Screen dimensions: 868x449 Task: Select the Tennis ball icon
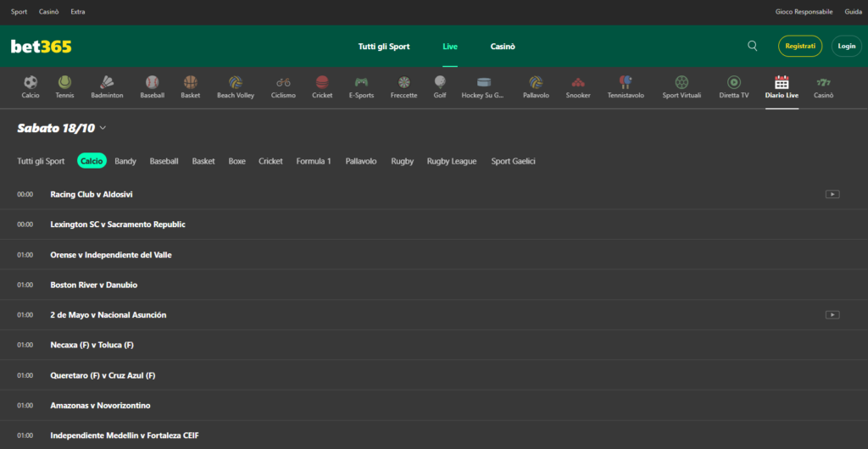tap(64, 83)
